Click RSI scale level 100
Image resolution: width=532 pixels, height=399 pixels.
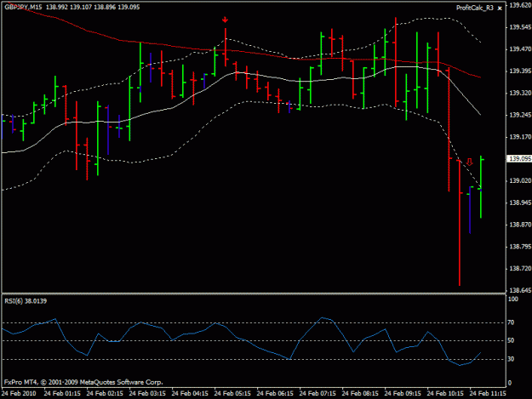(x=513, y=299)
